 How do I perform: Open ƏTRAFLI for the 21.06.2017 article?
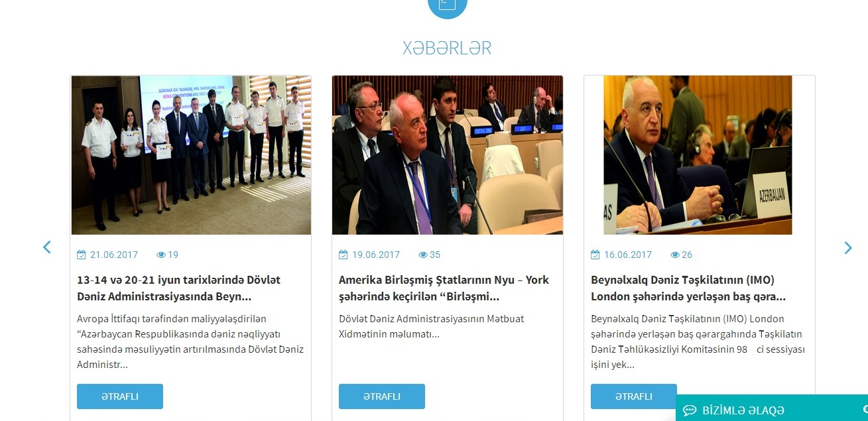pos(120,396)
